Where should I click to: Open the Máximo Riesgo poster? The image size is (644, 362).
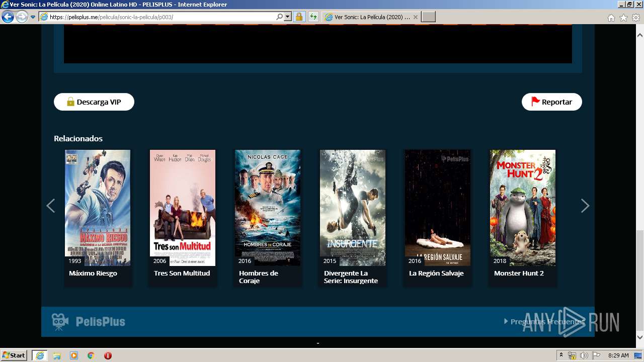(x=98, y=208)
